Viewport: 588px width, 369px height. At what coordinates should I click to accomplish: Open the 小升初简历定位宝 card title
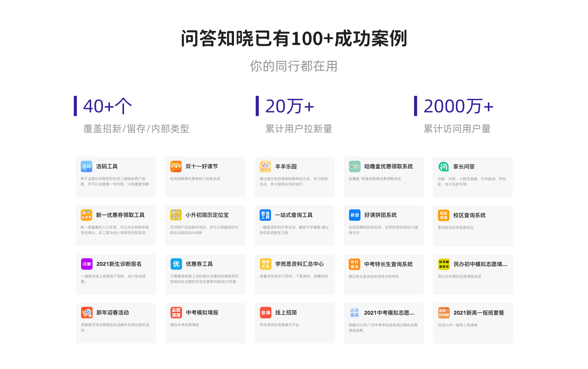[x=207, y=215]
